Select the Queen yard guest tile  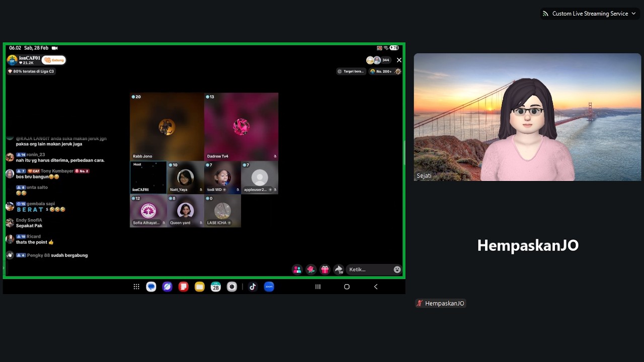click(185, 211)
